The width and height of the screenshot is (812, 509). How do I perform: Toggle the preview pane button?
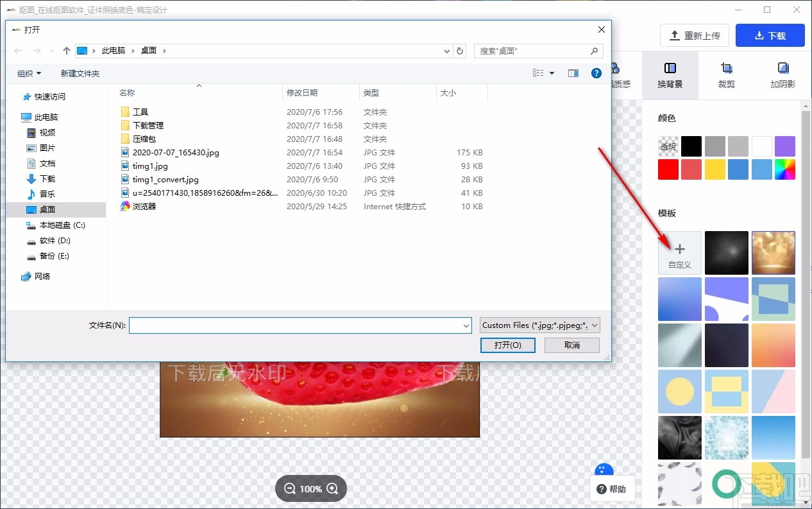[573, 73]
